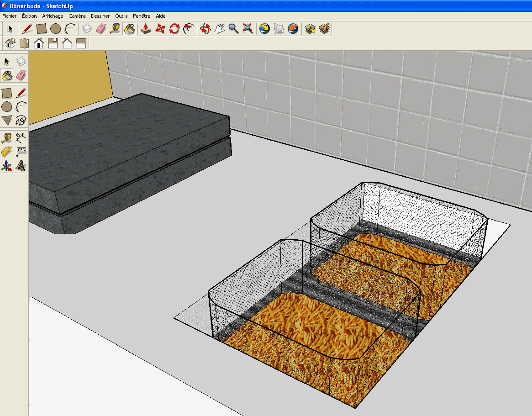Image resolution: width=532 pixels, height=416 pixels.
Task: Switch to the Front view
Action: pos(39,43)
